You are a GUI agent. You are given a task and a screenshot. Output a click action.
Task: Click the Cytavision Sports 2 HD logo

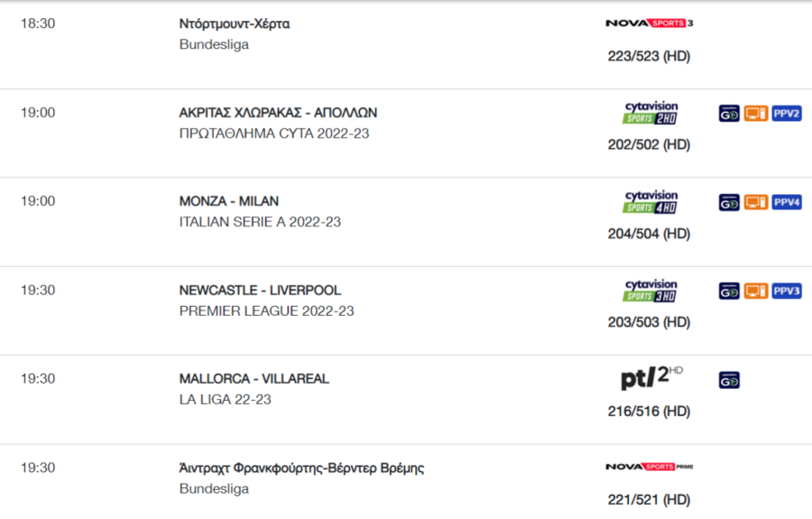pyautogui.click(x=651, y=113)
